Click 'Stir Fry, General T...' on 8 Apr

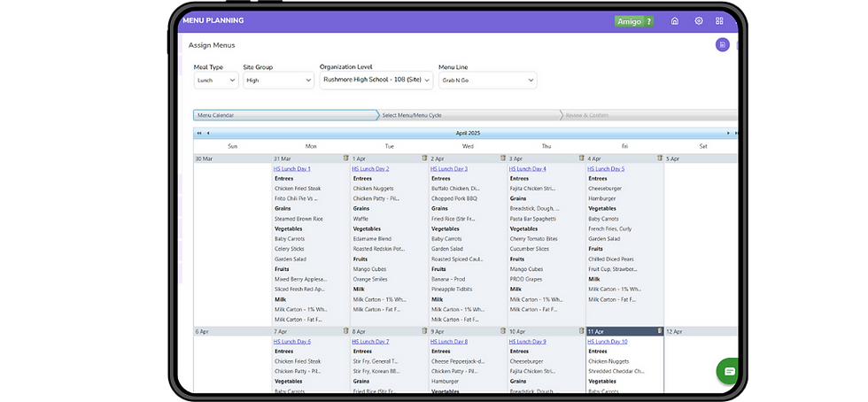(376, 361)
